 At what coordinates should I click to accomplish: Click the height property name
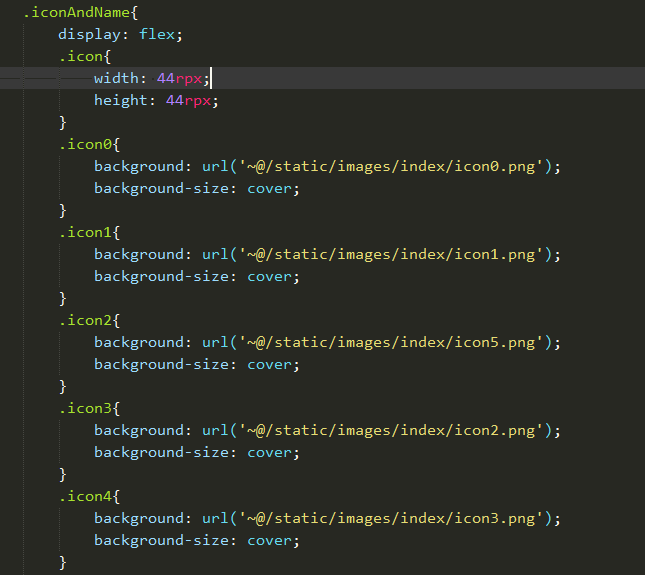point(121,100)
